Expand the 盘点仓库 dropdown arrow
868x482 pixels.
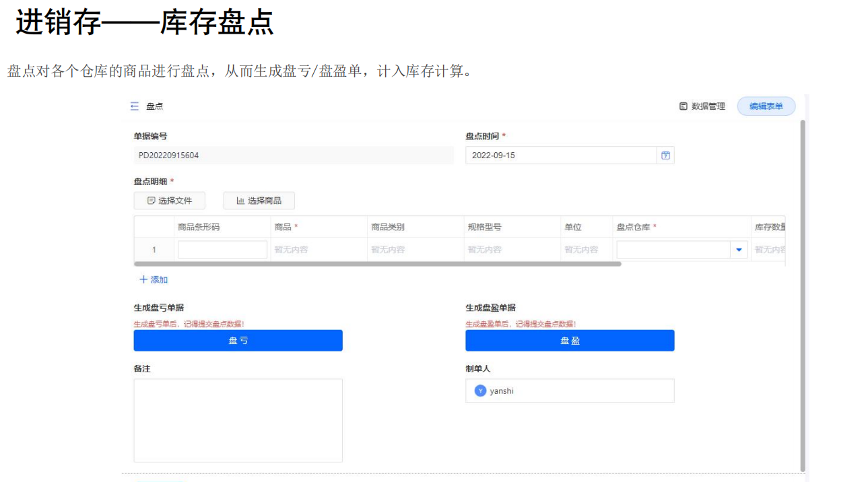[x=739, y=250]
